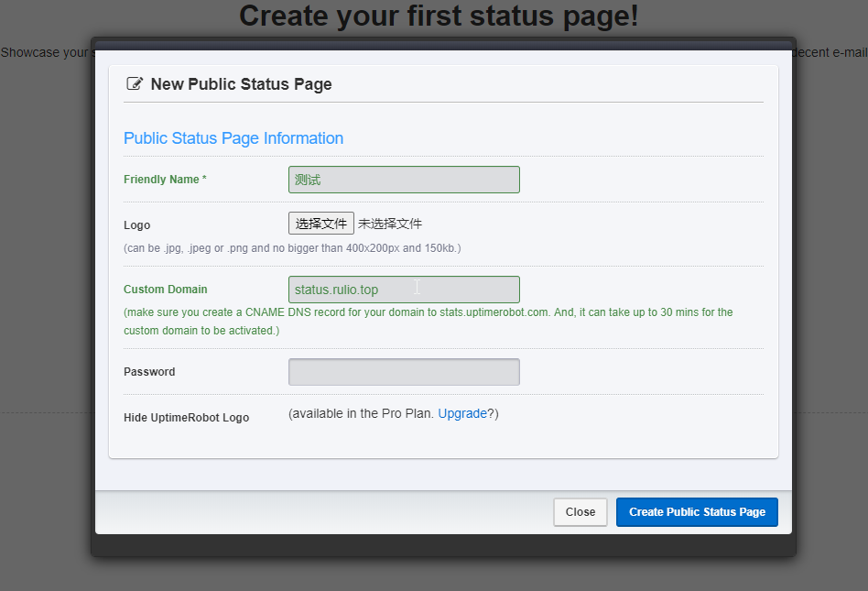Click the Public Status Page Information heading
This screenshot has height=591, width=868.
point(233,138)
